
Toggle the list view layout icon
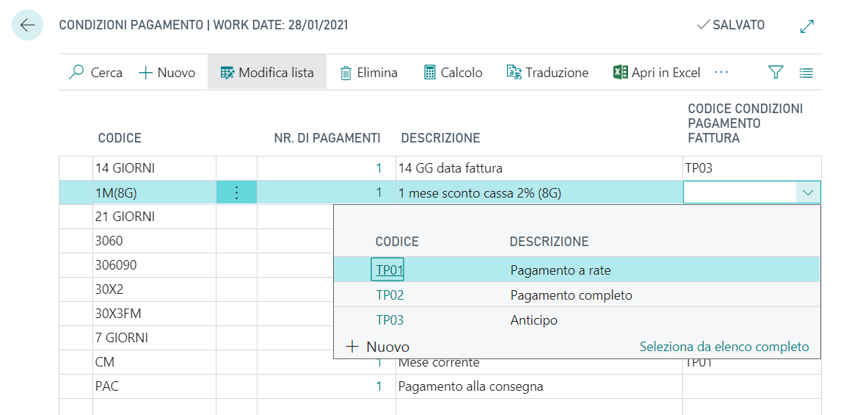[806, 72]
